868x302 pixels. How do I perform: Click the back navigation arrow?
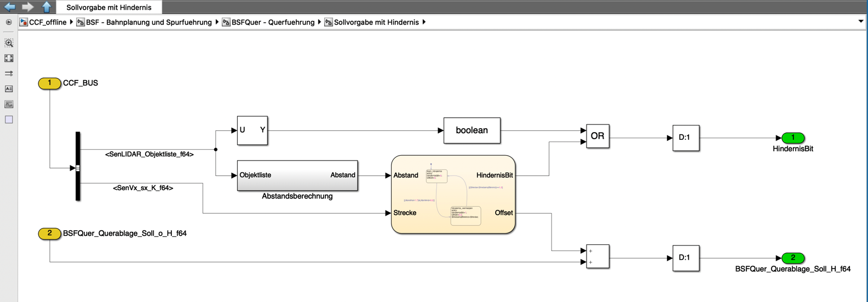9,7
